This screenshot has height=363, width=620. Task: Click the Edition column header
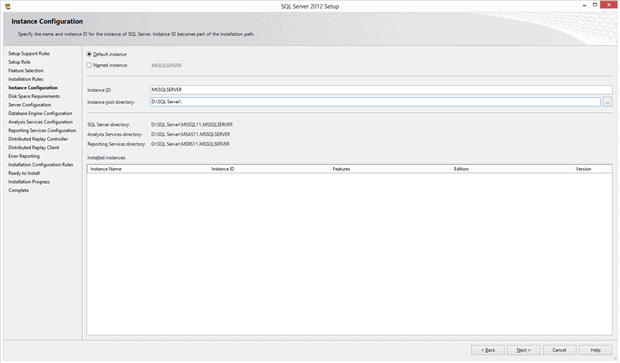coord(512,169)
